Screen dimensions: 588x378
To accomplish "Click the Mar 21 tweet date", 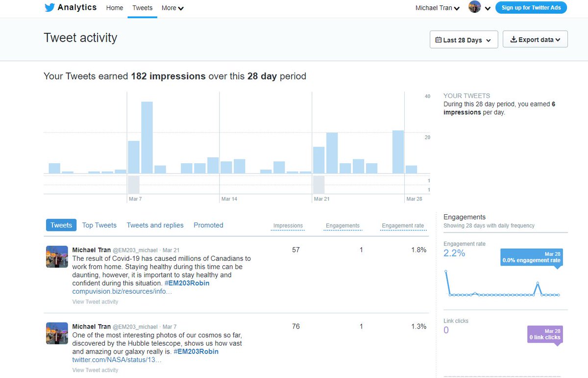I will tap(171, 250).
